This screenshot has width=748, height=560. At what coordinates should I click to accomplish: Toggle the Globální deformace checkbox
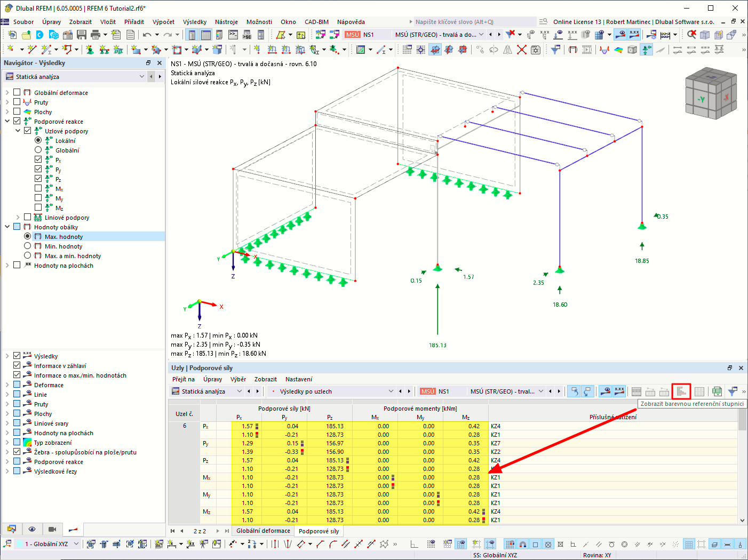pyautogui.click(x=17, y=92)
